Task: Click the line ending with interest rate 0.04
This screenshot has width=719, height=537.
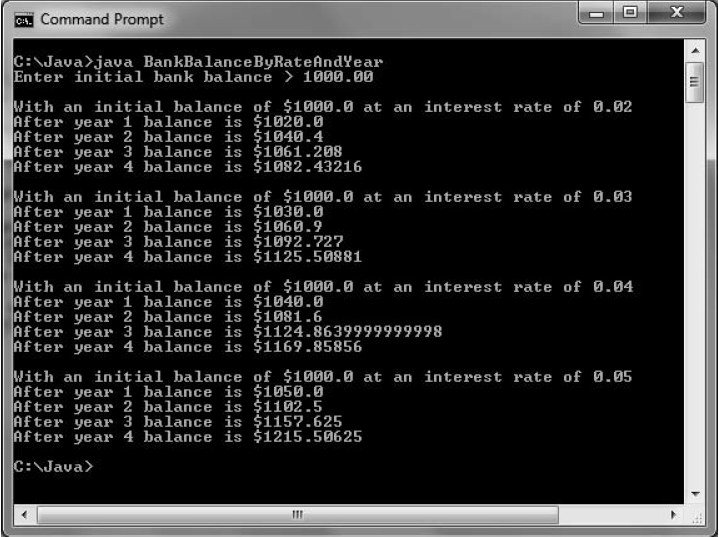Action: [323, 287]
